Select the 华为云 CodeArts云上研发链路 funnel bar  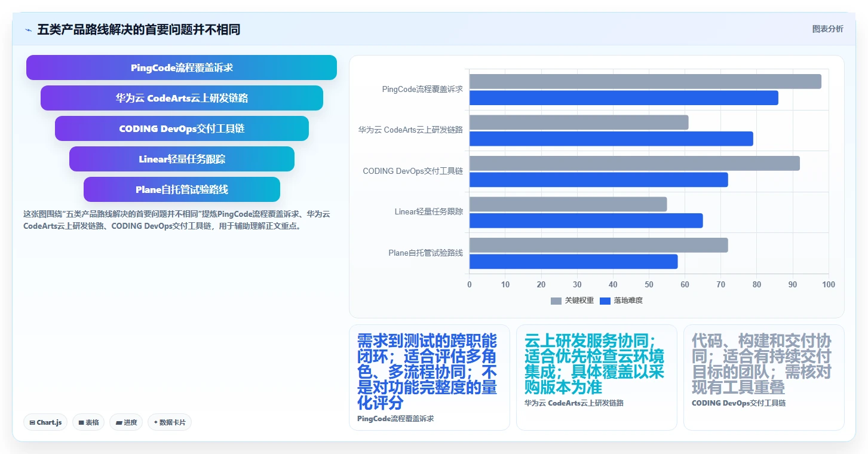(182, 98)
